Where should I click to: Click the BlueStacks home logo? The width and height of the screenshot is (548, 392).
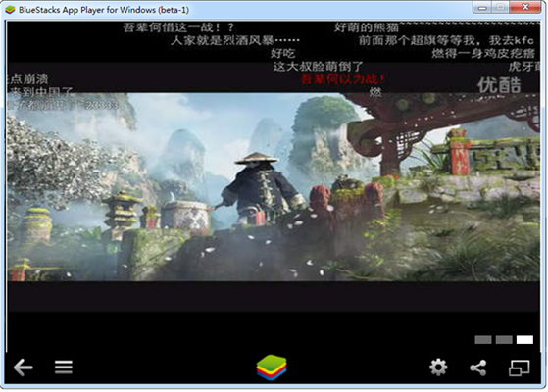click(272, 367)
